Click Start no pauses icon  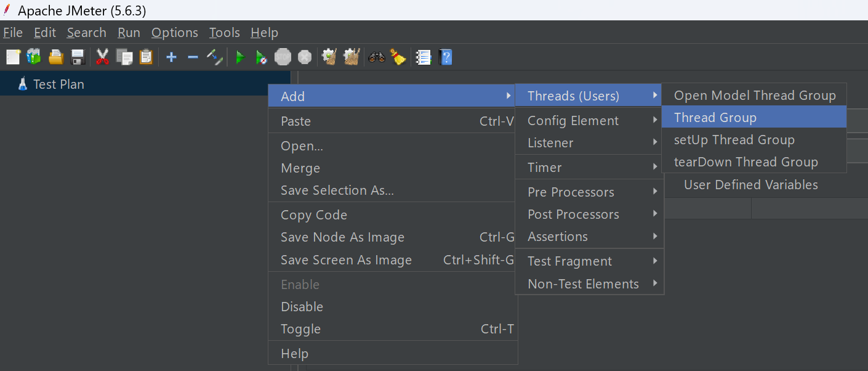tap(261, 57)
